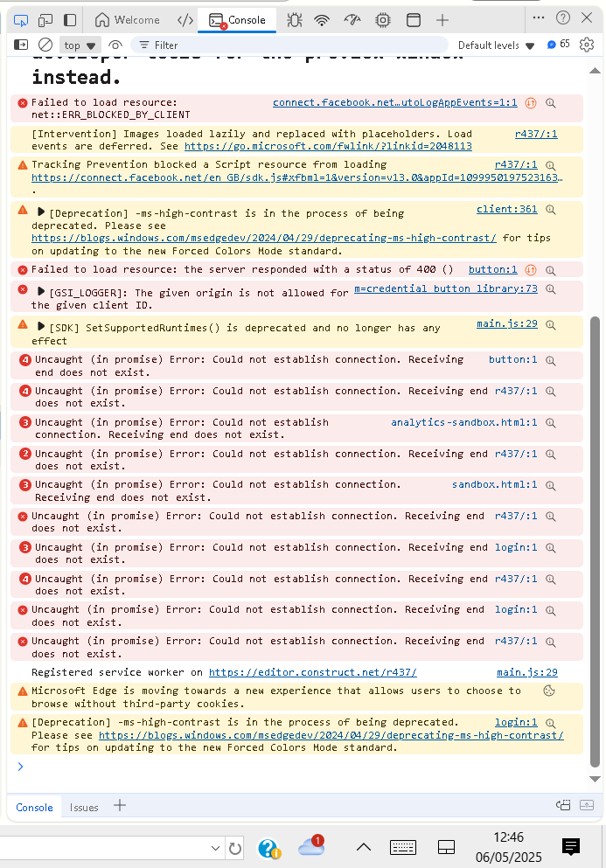Open the 65 issues counter

[x=559, y=45]
